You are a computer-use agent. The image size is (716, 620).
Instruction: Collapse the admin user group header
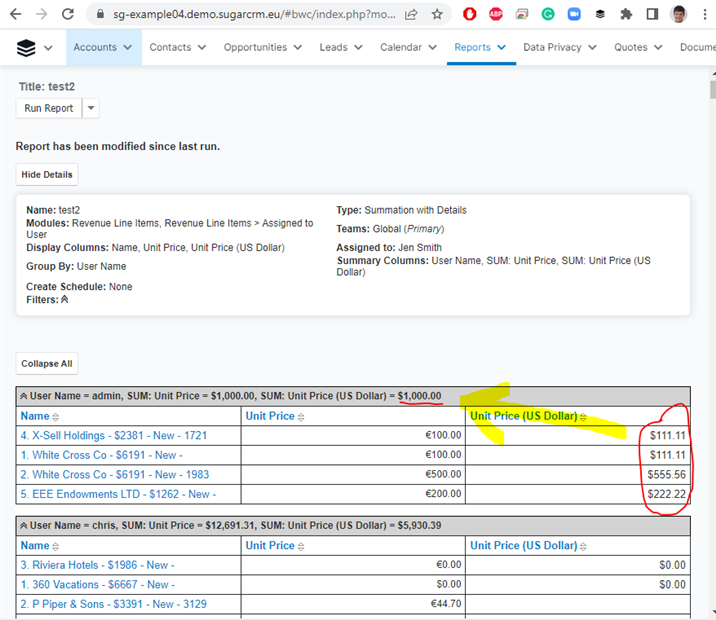[22, 396]
